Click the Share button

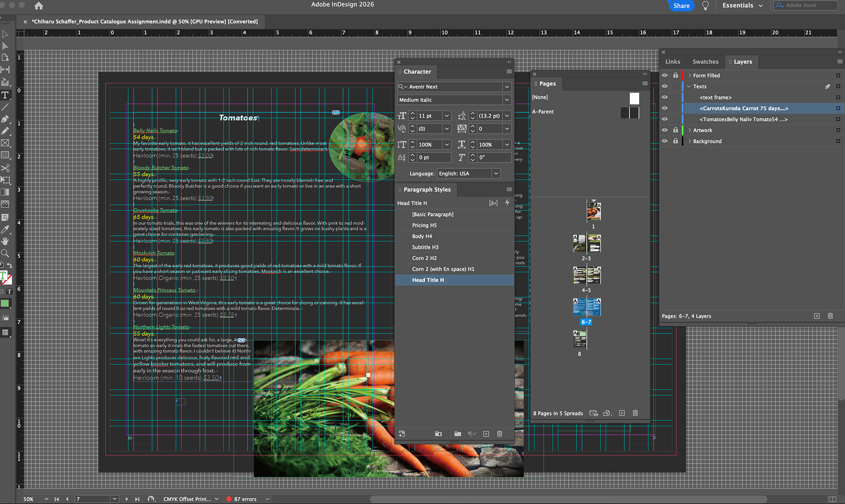click(x=681, y=6)
